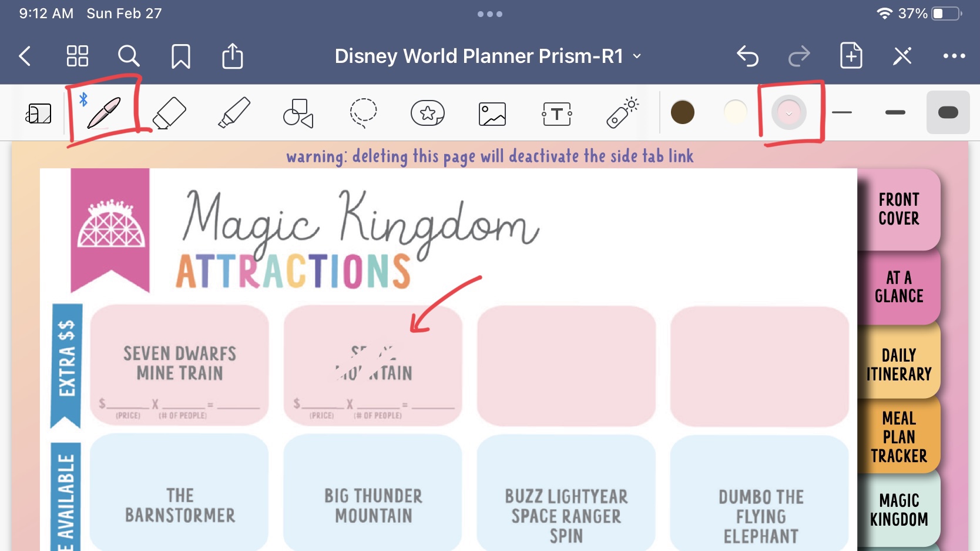Select the Pen tool

pyautogui.click(x=103, y=112)
